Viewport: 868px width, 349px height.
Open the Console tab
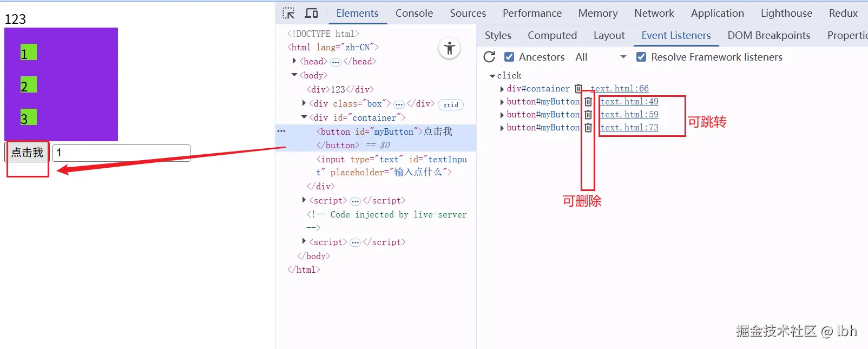coord(414,13)
